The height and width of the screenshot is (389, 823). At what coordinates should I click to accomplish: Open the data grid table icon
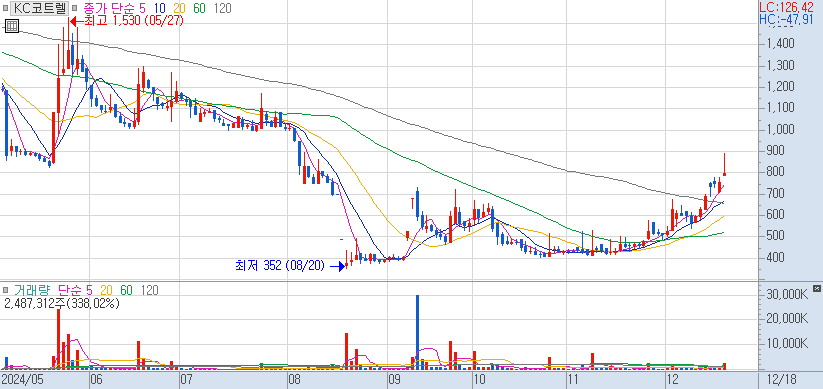click(11, 26)
